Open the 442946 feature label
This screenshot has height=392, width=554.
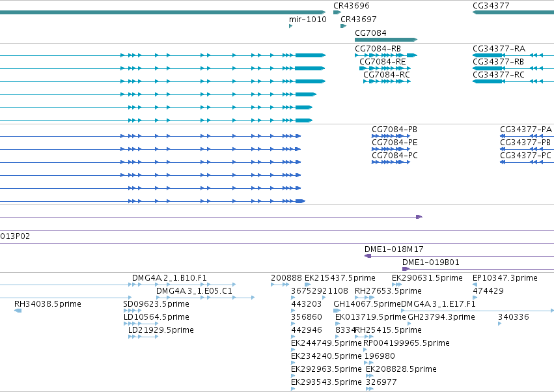(307, 331)
